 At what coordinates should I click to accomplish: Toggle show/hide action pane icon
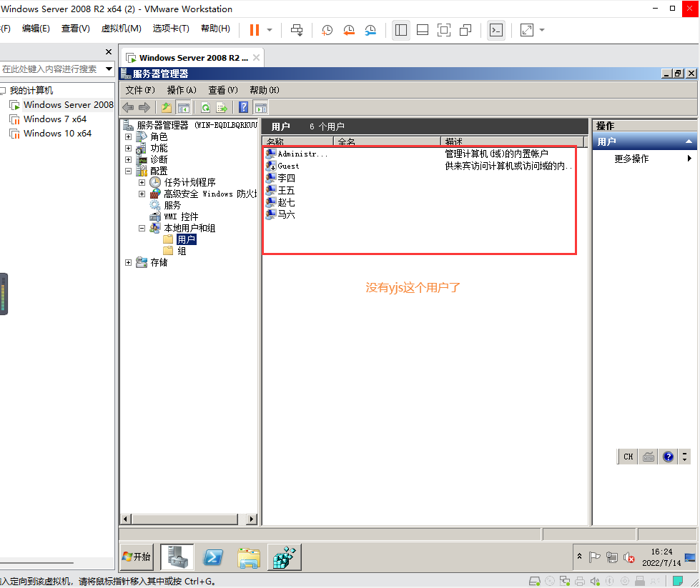coord(261,107)
